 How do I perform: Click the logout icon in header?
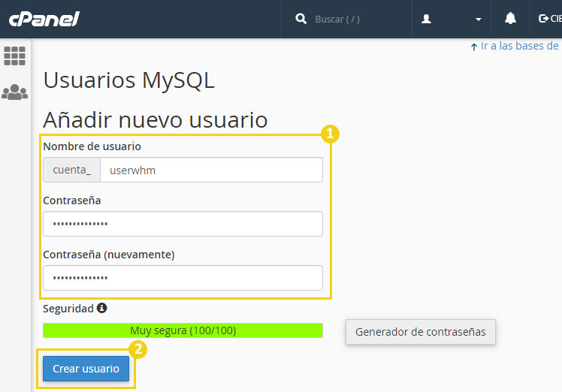[x=543, y=19]
